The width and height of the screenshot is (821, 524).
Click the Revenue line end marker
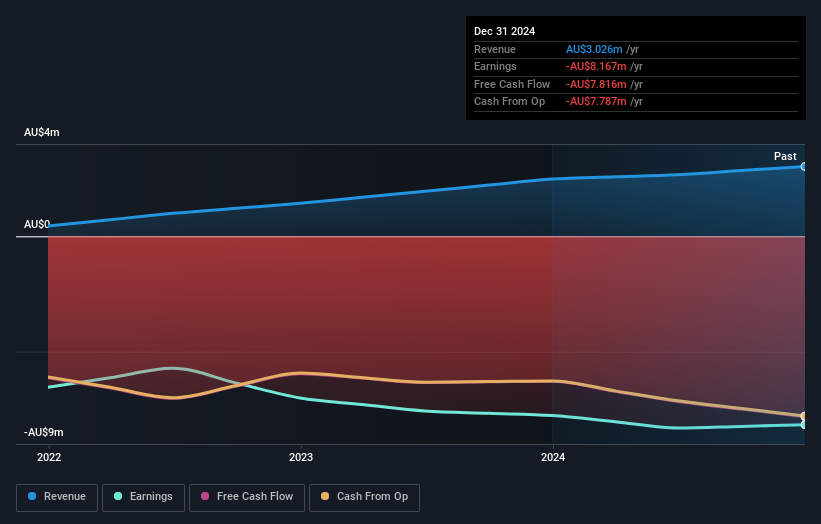[x=804, y=166]
